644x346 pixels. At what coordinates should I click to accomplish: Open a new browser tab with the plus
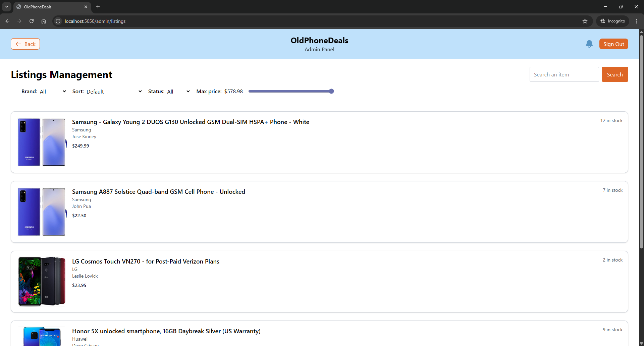pyautogui.click(x=98, y=7)
